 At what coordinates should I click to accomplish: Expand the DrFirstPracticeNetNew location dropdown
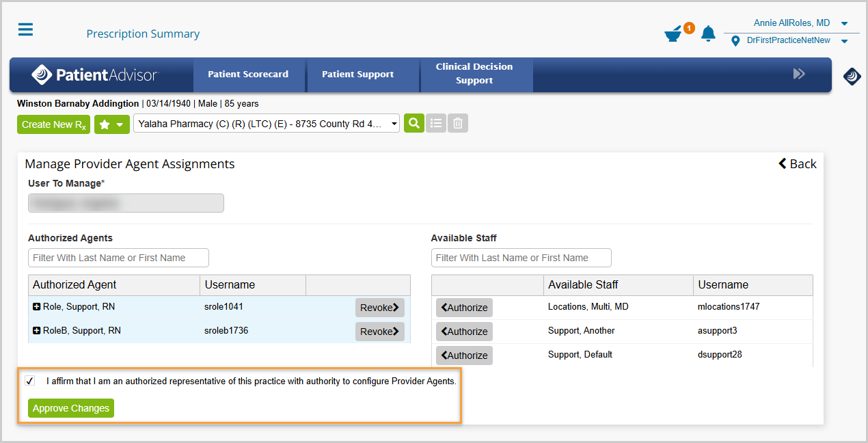click(845, 41)
